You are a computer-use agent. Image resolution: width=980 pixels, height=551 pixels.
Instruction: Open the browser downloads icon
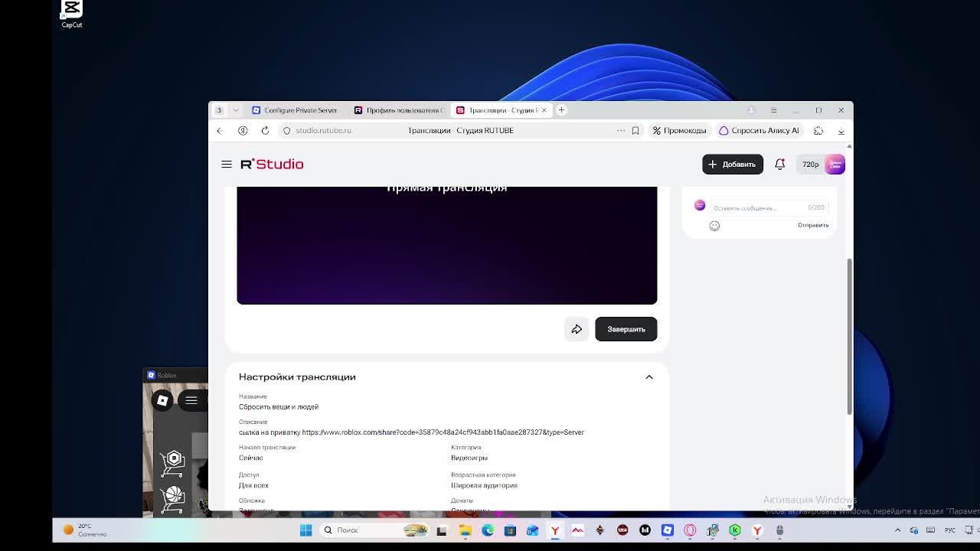click(841, 131)
